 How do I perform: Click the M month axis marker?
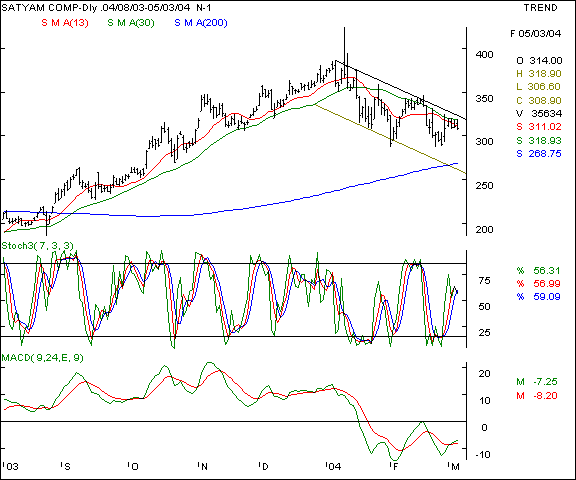(455, 467)
